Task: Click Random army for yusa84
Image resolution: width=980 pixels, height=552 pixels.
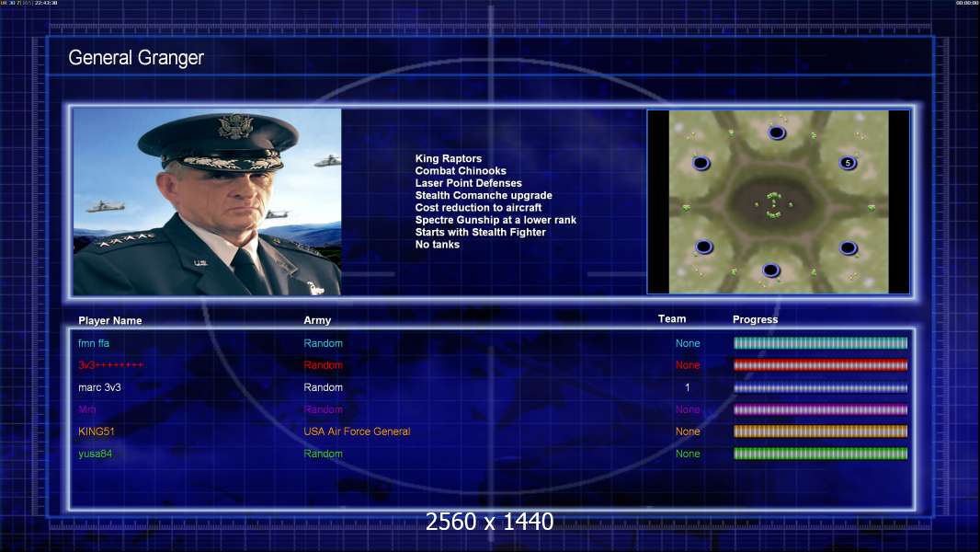Action: [x=323, y=454]
